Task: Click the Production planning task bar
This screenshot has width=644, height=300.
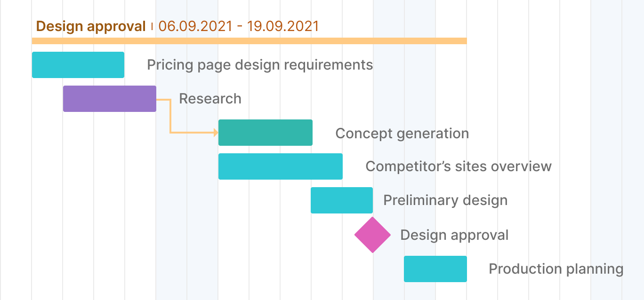Action: coord(435,268)
